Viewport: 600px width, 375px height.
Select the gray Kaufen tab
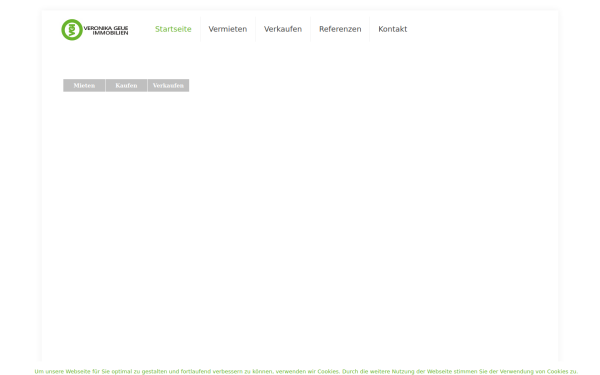tap(126, 85)
